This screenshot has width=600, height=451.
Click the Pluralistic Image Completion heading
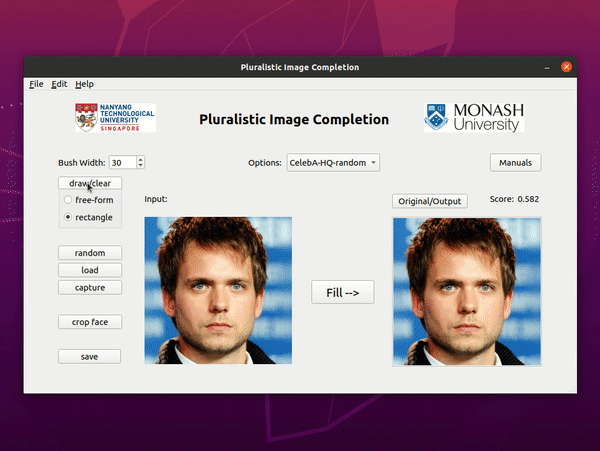(x=294, y=119)
